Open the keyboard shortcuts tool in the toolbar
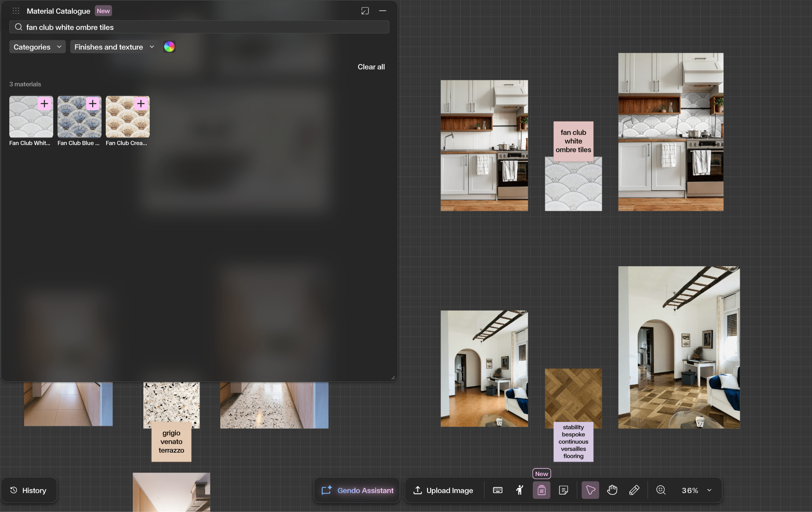This screenshot has width=812, height=512. pos(498,490)
